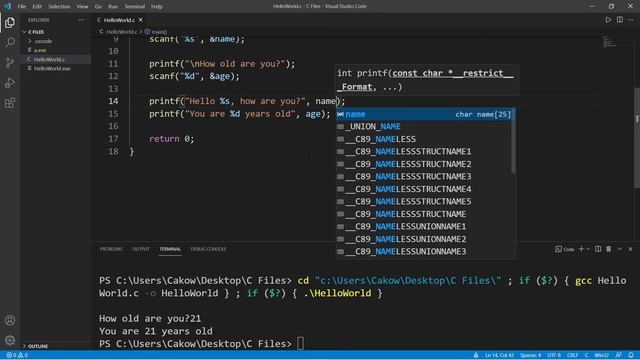Viewport: 640px width, 360px height.
Task: Open the terminal launch profile dropdown arrow
Action: coord(588,249)
